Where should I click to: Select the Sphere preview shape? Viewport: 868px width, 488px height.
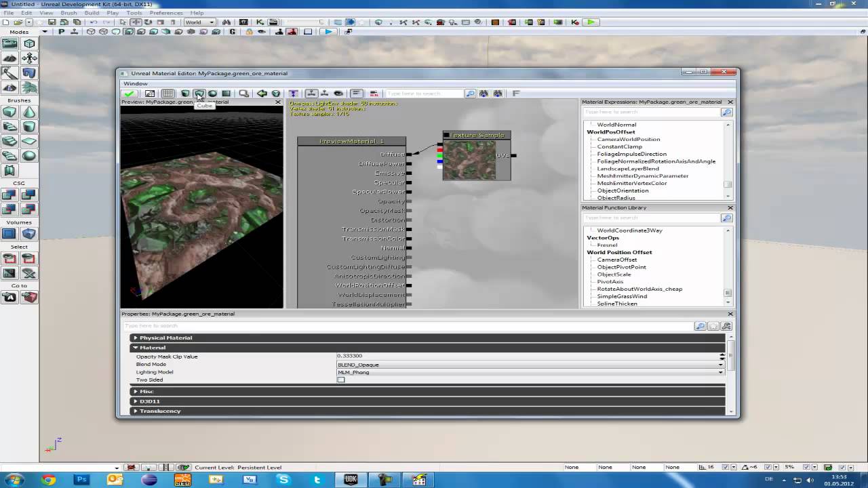click(212, 94)
